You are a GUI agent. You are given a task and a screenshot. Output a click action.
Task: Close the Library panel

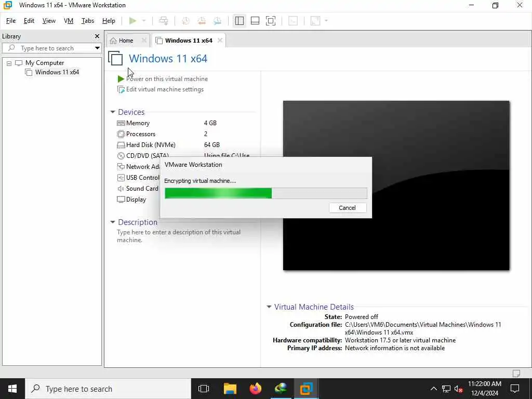pyautogui.click(x=97, y=36)
